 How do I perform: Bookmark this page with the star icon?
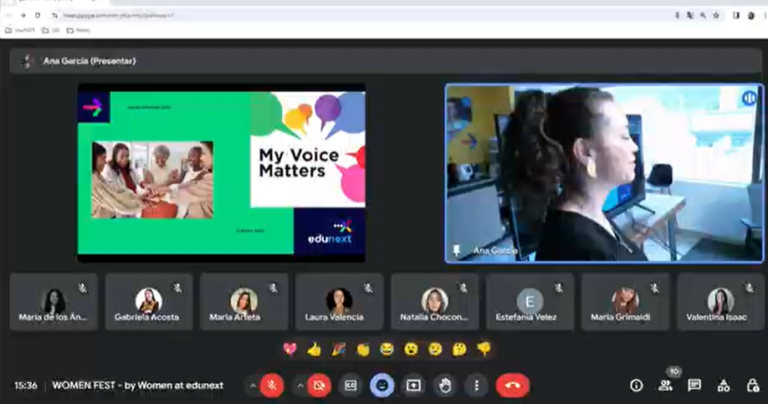(717, 16)
